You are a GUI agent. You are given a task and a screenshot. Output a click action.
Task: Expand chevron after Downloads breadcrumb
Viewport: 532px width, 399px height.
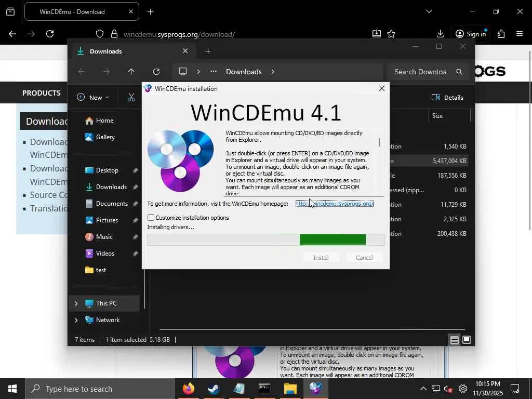pyautogui.click(x=272, y=72)
